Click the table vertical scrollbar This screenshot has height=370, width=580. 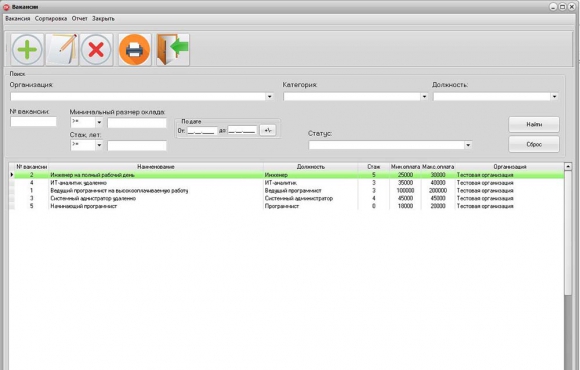[568, 266]
